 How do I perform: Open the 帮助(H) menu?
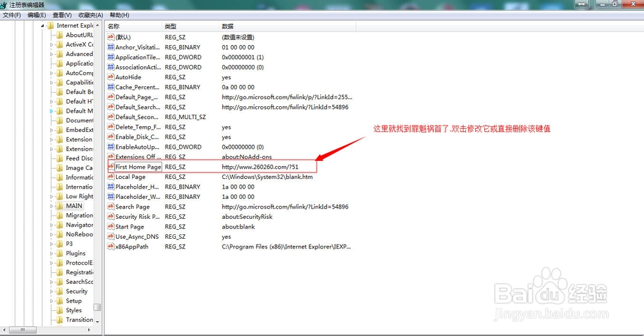(120, 15)
